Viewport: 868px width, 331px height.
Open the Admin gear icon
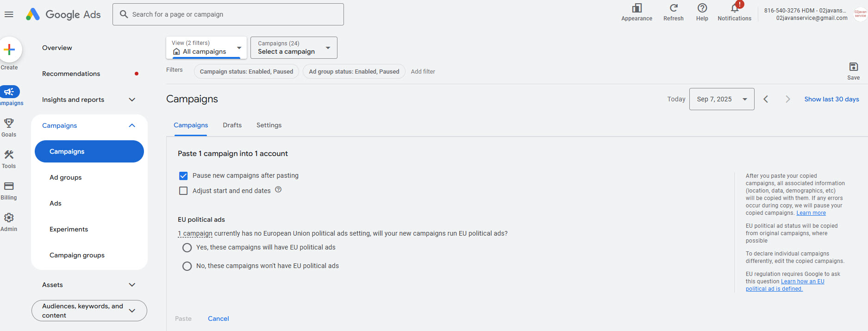click(x=9, y=218)
